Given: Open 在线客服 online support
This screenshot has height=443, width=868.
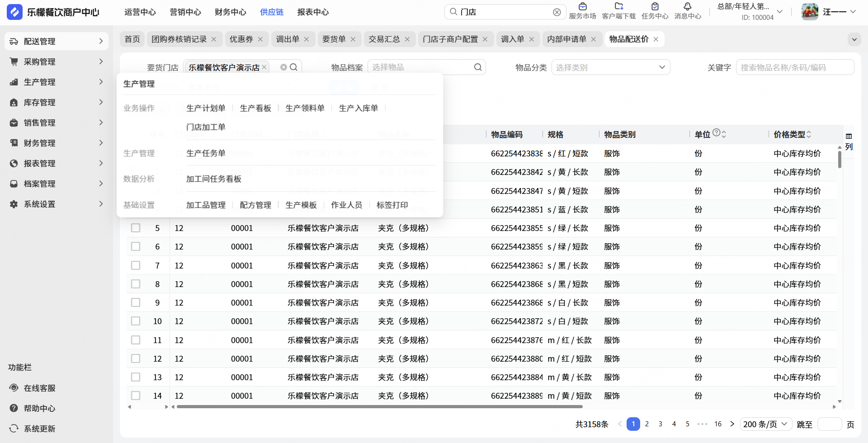Looking at the screenshot, I should click(x=39, y=388).
